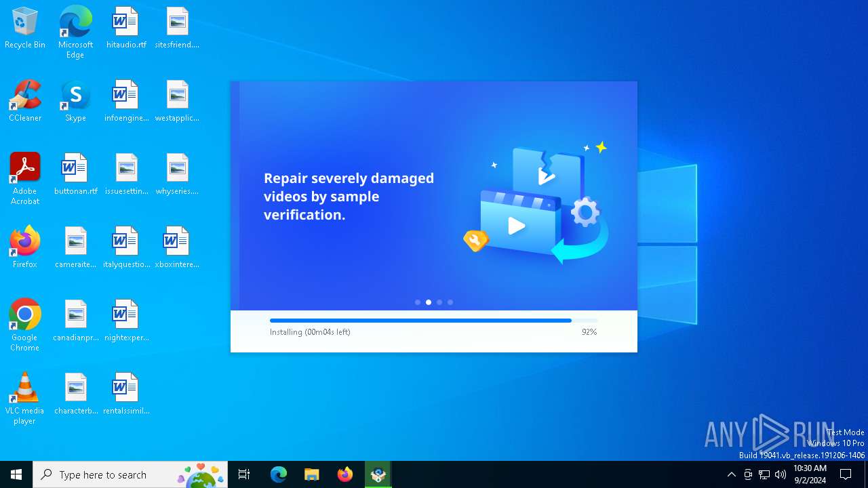Open File Explorer from the taskbar
Image resolution: width=868 pixels, height=488 pixels.
point(311,474)
